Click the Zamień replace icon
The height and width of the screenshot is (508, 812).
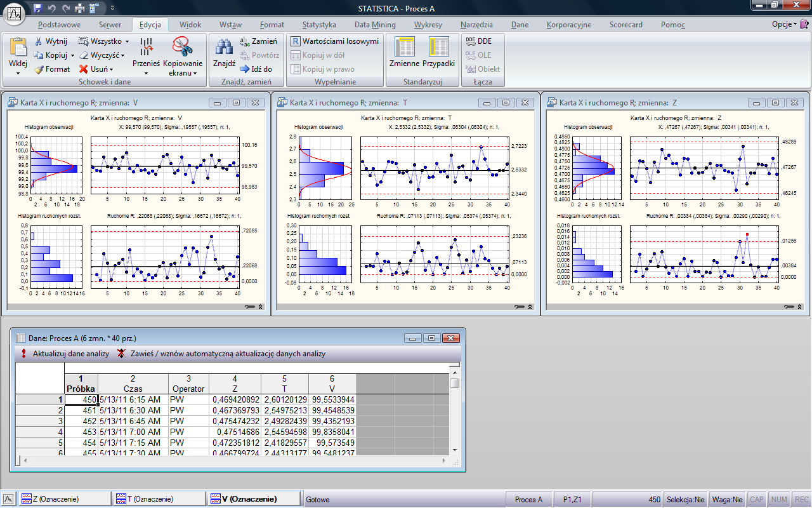[x=244, y=41]
